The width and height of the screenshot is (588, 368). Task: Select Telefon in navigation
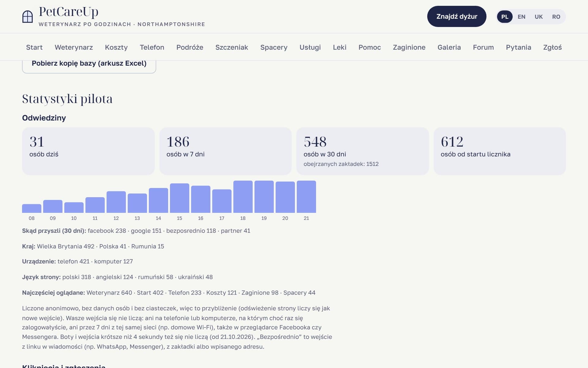tap(152, 47)
